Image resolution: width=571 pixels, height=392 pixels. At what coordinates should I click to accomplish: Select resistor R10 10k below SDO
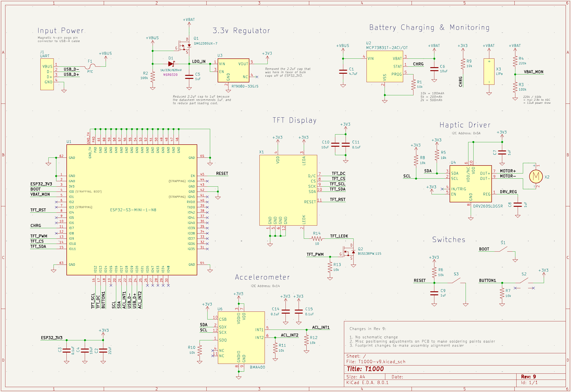pos(200,351)
